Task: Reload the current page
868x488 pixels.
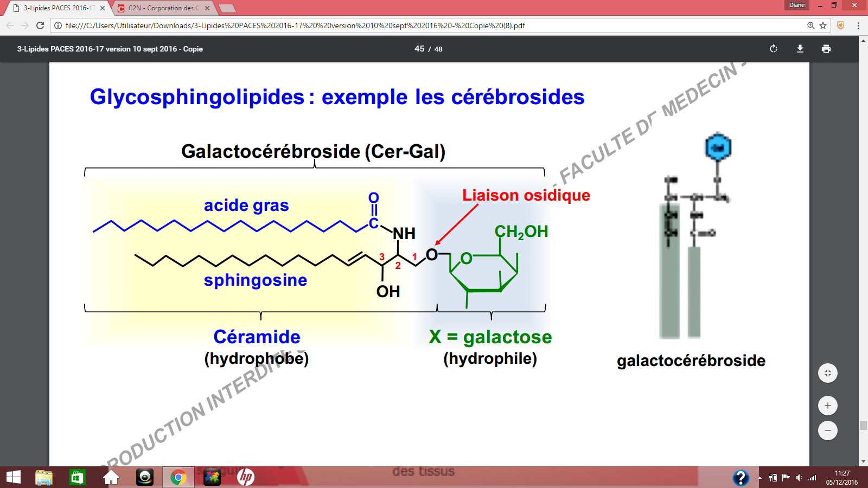Action: 40,25
